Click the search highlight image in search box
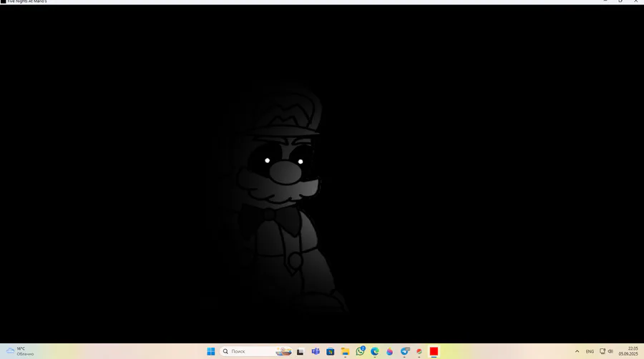644x359 pixels. click(283, 351)
